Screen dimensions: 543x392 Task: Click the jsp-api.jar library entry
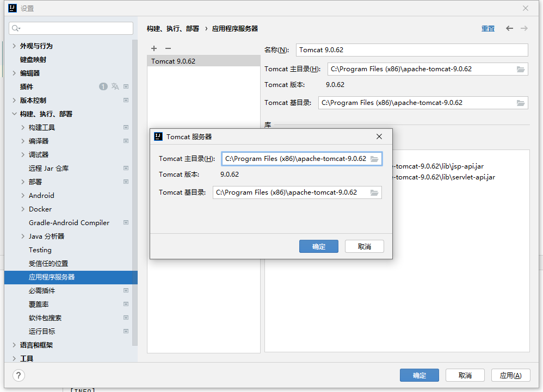tap(438, 166)
